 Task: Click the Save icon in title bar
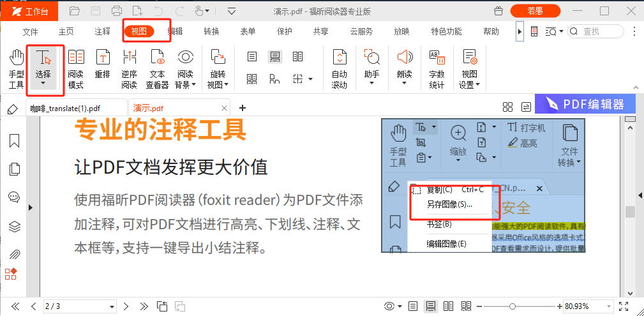pos(96,11)
